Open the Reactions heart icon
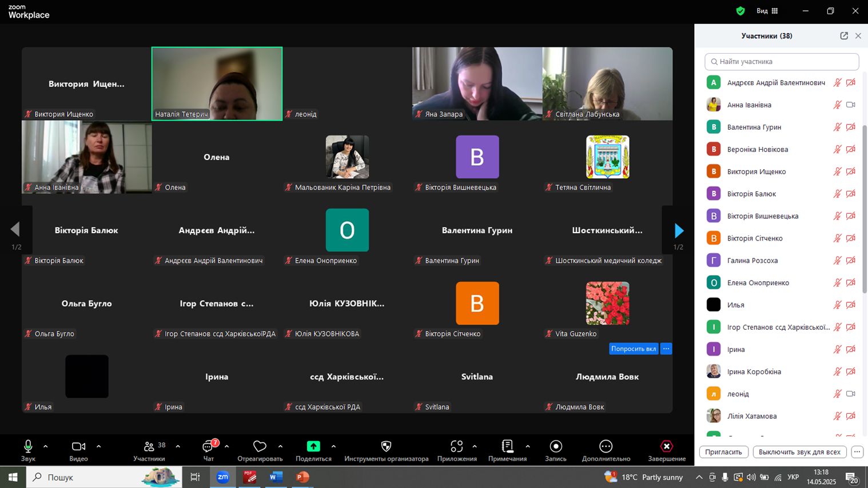Screen dimensions: 868x488 [x=260, y=446]
